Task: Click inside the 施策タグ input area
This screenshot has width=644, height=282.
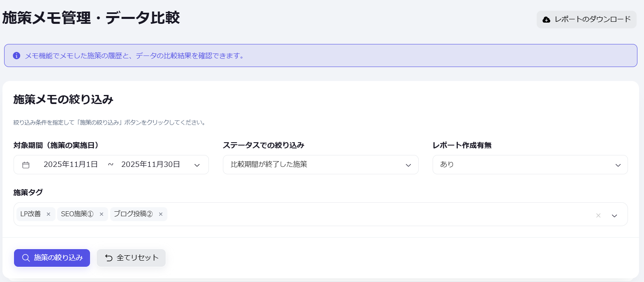Action: coord(329,214)
